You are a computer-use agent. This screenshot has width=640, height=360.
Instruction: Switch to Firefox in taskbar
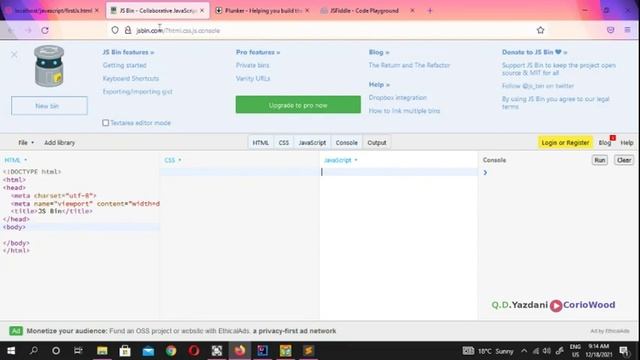(240, 351)
